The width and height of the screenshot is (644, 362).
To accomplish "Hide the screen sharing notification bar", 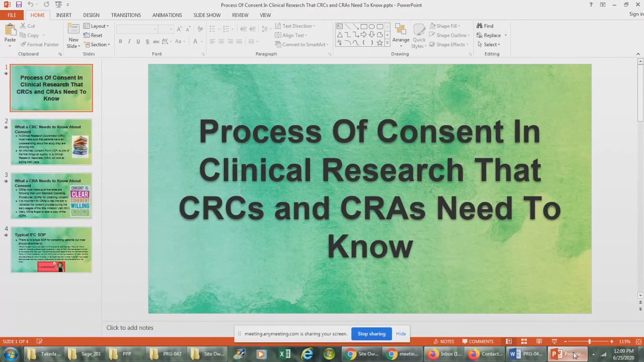I will 401,334.
